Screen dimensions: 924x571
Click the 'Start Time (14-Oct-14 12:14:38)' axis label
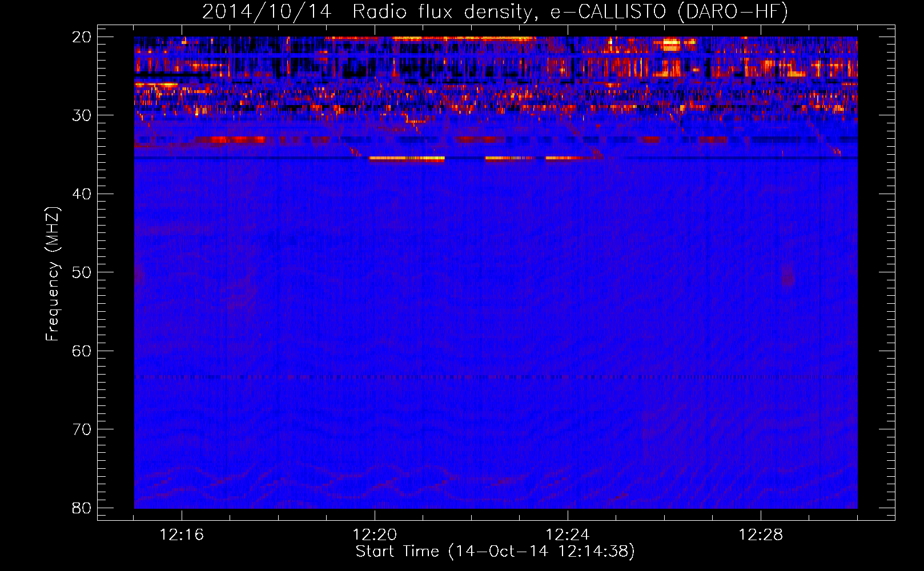pos(495,552)
